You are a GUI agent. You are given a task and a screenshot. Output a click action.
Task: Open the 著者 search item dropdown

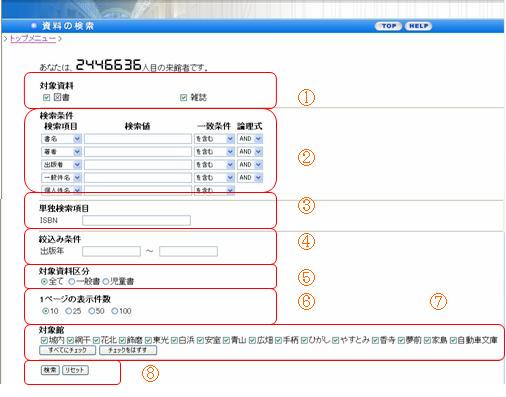pyautogui.click(x=61, y=152)
